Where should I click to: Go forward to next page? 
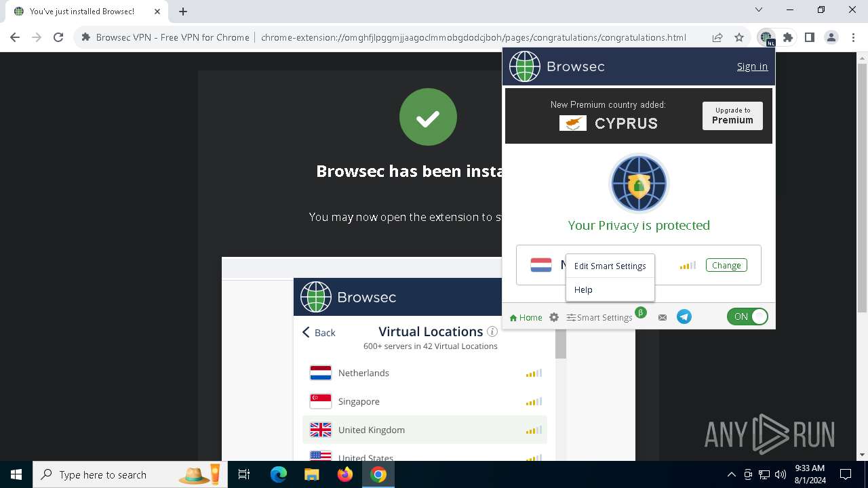click(x=37, y=38)
